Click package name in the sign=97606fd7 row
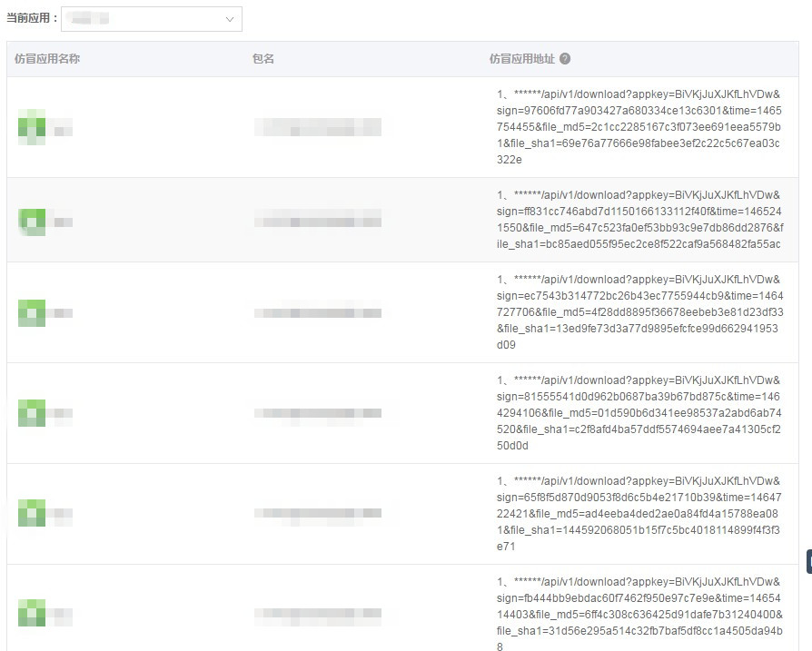Image resolution: width=812 pixels, height=651 pixels. click(317, 127)
